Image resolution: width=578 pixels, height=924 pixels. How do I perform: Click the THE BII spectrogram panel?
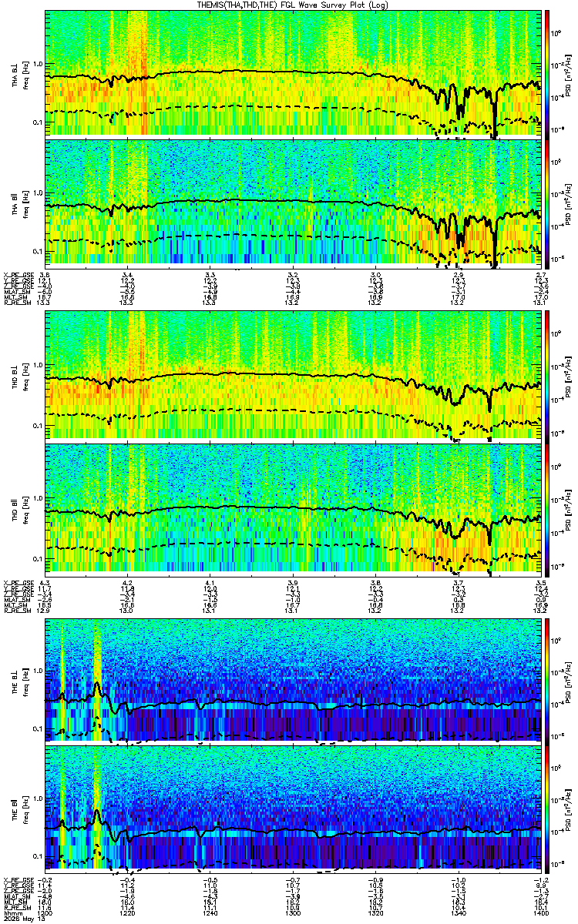click(x=294, y=808)
